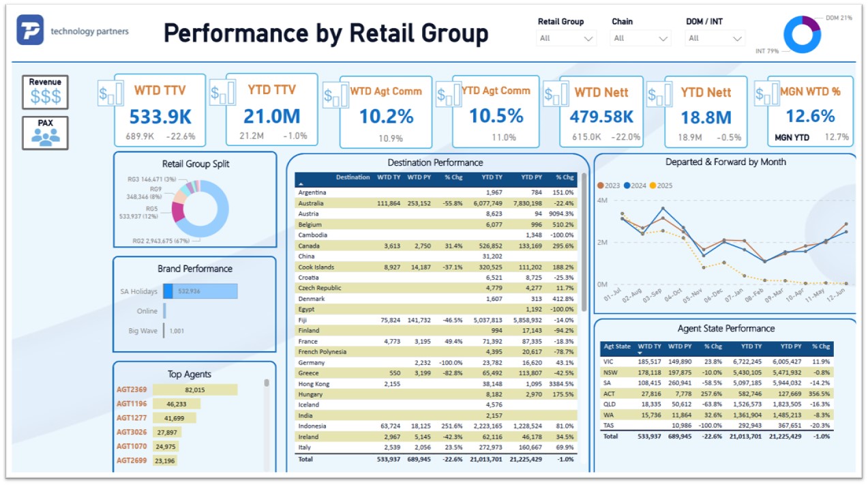Click the dollar chart icon beside WTD TTV

pos(111,93)
